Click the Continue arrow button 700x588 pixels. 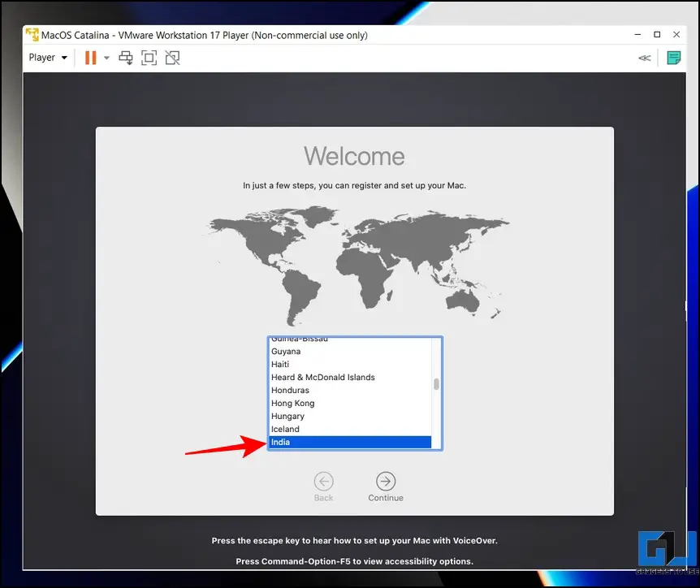tap(386, 481)
